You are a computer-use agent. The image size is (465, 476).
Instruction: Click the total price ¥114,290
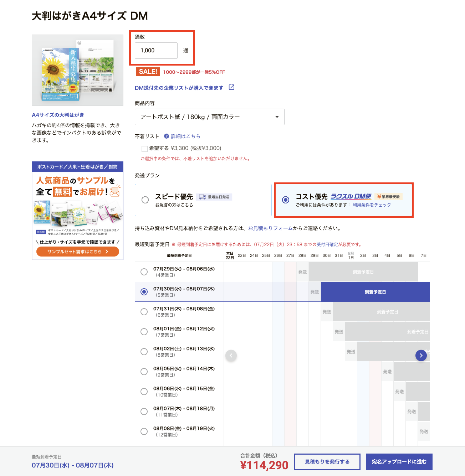(x=264, y=465)
